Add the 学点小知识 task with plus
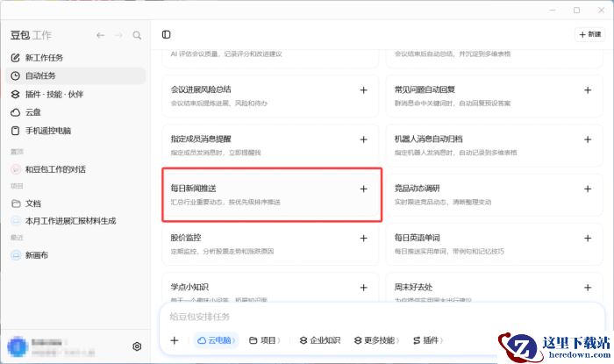This screenshot has height=364, width=614. [x=363, y=288]
